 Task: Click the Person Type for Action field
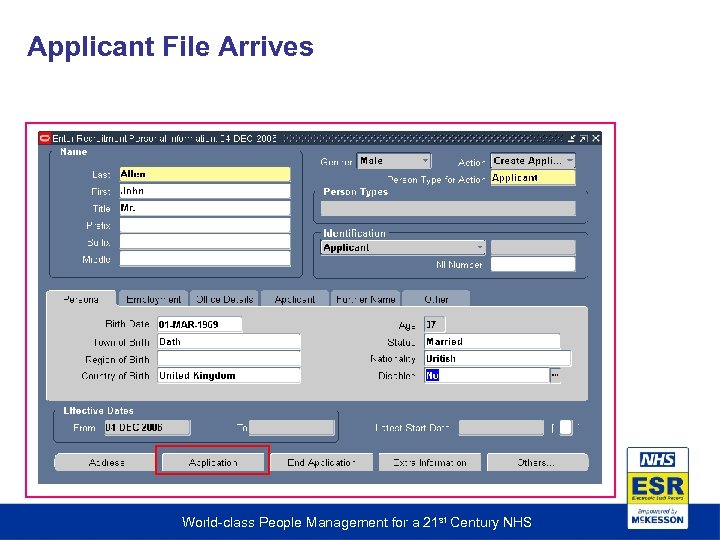tap(533, 178)
